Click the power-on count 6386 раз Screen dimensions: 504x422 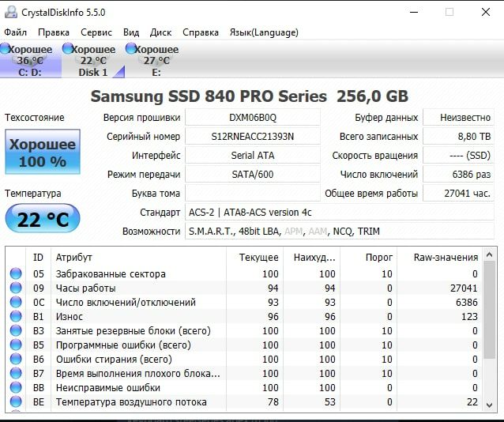tap(458, 175)
